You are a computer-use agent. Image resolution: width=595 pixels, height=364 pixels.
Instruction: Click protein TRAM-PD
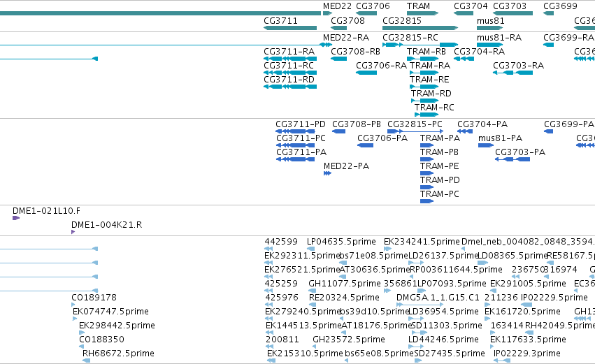pos(440,180)
